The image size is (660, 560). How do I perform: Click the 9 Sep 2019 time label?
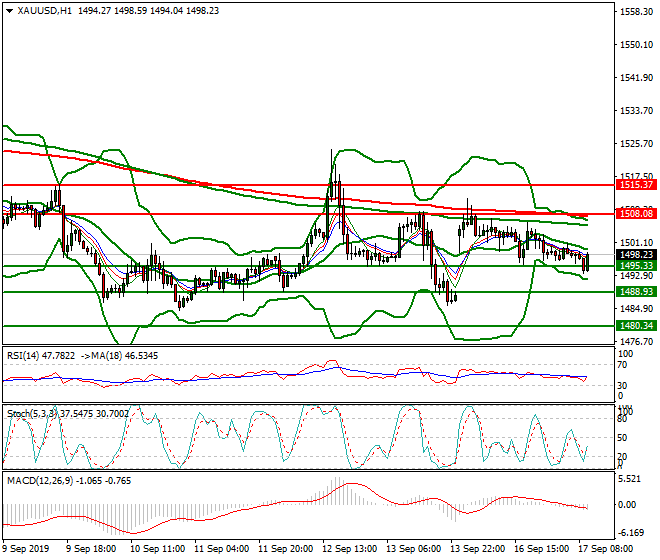click(25, 549)
